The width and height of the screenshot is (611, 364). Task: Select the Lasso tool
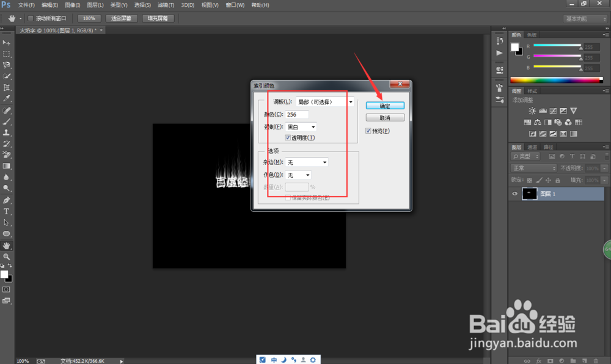7,65
